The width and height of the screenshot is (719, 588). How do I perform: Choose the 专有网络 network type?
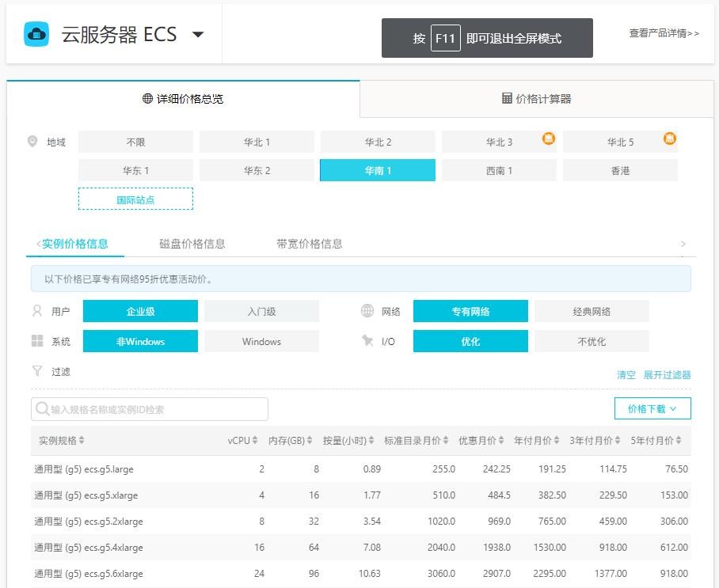tap(470, 311)
